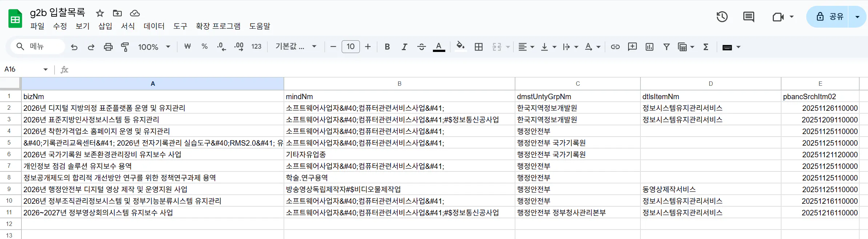
Task: Open the font 기본값 dropdown
Action: [x=296, y=46]
